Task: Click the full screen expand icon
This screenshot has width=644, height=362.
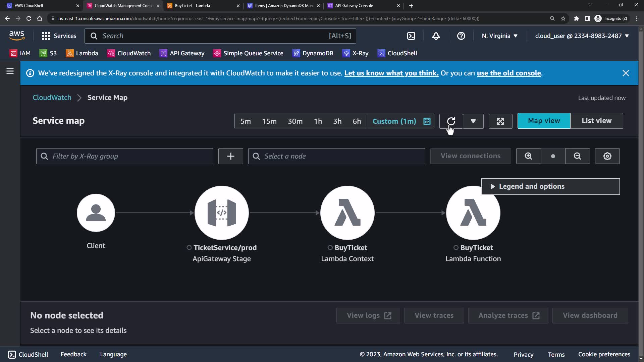Action: (500, 121)
